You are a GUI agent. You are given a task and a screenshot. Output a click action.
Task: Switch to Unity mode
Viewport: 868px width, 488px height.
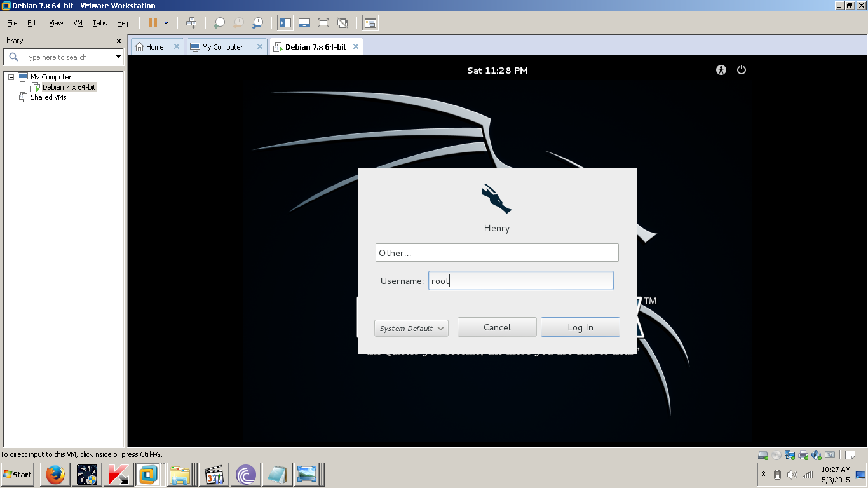click(x=342, y=23)
